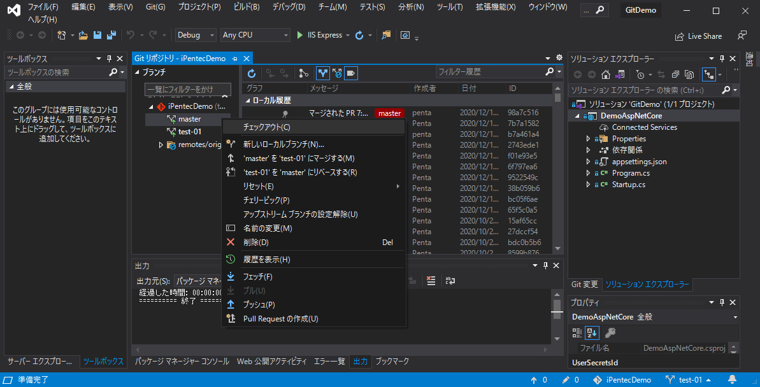Image resolution: width=760 pixels, height=387 pixels.
Task: Select the test-01 branch in tree
Action: [x=190, y=131]
